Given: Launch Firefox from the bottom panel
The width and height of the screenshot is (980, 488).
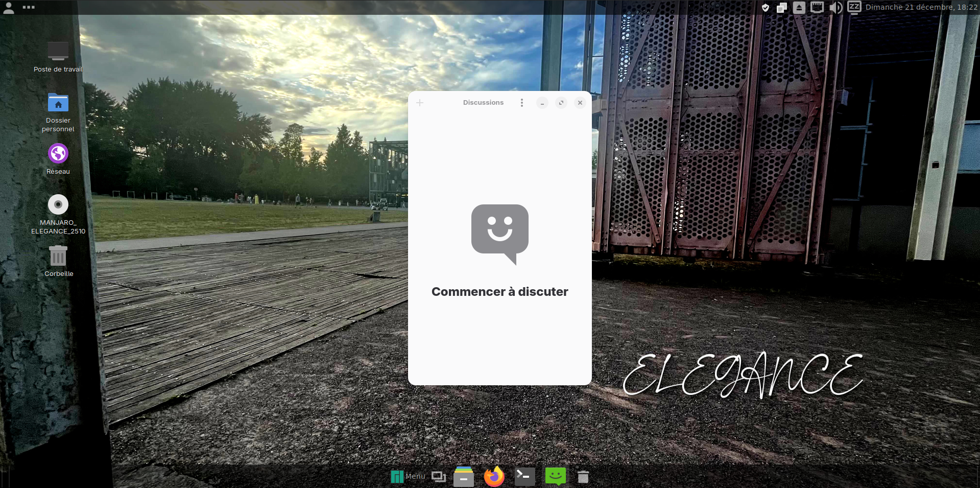Looking at the screenshot, I should pyautogui.click(x=494, y=477).
